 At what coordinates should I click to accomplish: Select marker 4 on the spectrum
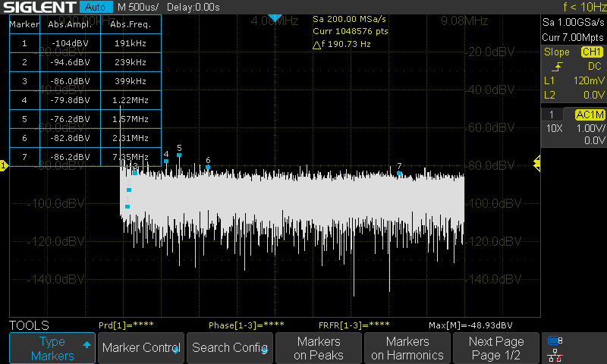click(166, 161)
